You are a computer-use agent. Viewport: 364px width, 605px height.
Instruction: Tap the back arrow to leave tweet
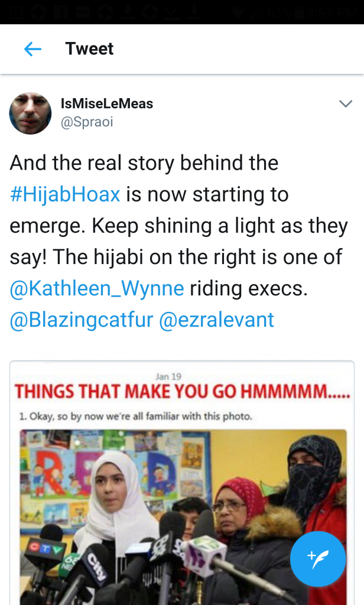(x=32, y=49)
